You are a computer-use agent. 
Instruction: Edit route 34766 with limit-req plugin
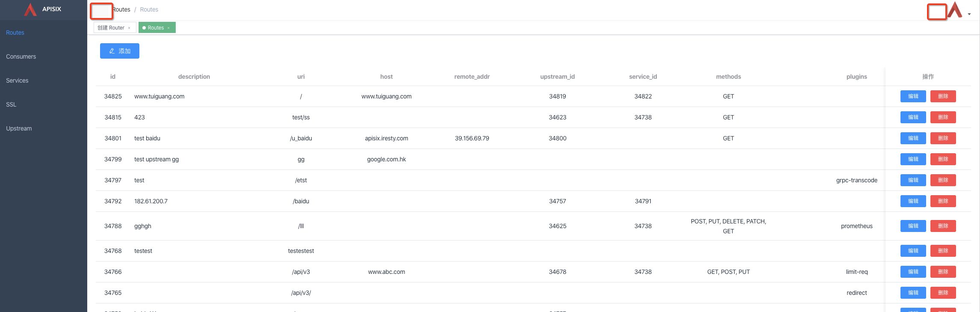(913, 272)
